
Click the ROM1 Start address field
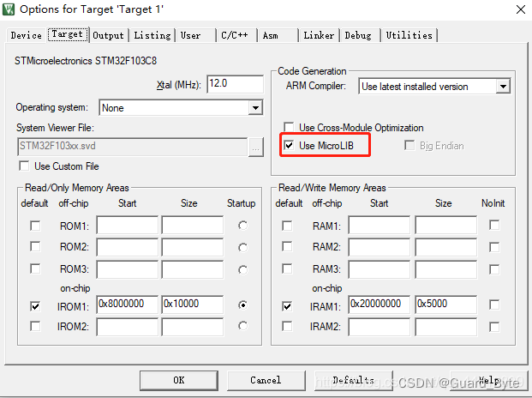pos(128,225)
